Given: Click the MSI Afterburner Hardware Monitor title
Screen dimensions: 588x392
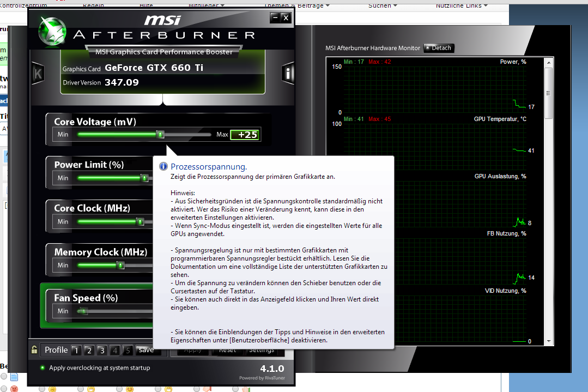Looking at the screenshot, I should coord(373,48).
